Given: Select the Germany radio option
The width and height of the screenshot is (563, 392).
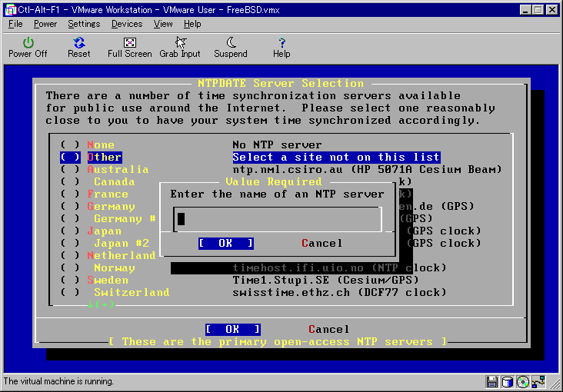Looking at the screenshot, I should 70,207.
